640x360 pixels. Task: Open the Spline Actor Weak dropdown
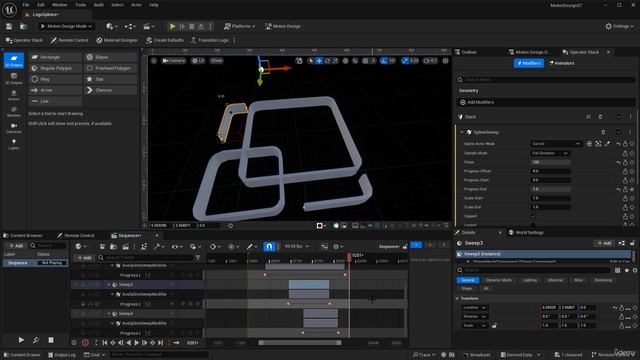[x=556, y=144]
